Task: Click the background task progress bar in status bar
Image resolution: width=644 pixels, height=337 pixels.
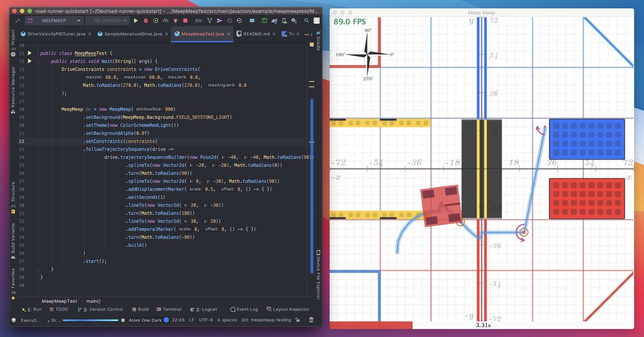Action: [x=91, y=320]
